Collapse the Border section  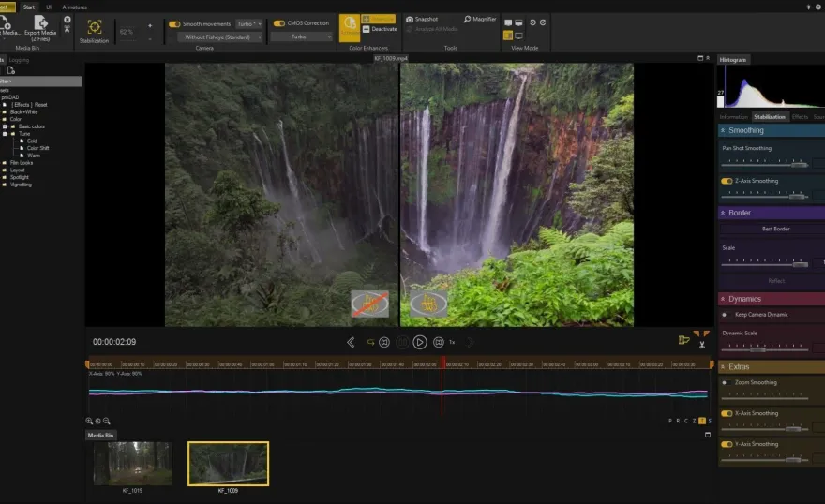[723, 213]
